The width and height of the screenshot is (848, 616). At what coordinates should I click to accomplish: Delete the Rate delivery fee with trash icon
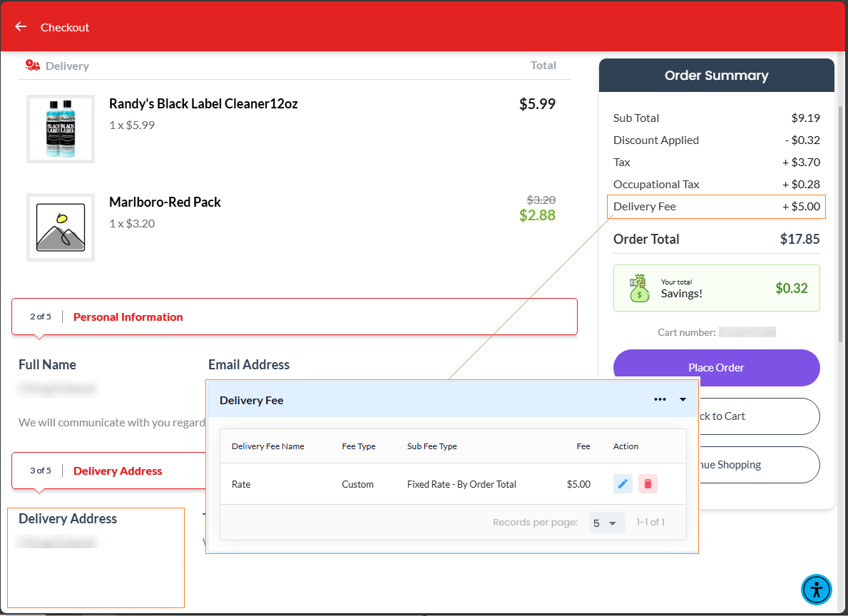(648, 483)
